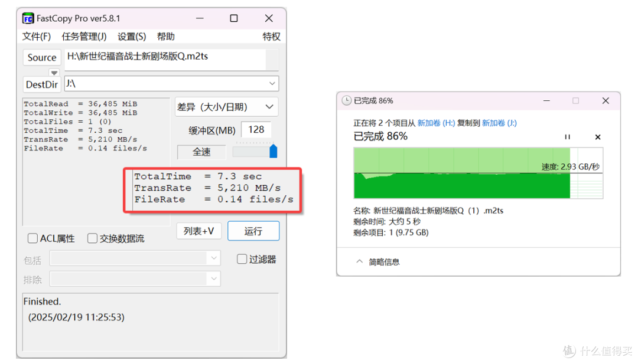Maximize the FastCopy Pro window
The image size is (638, 364).
point(234,18)
